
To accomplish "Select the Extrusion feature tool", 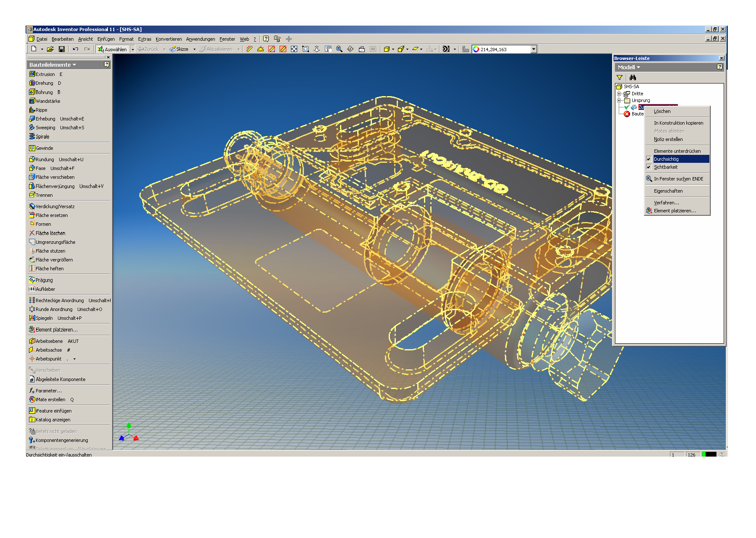I will pos(45,74).
